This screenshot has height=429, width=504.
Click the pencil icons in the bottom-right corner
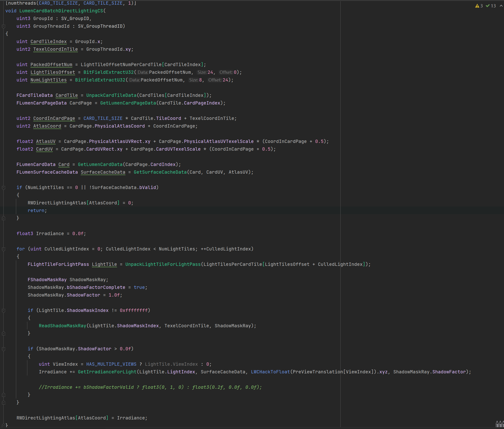(x=499, y=424)
